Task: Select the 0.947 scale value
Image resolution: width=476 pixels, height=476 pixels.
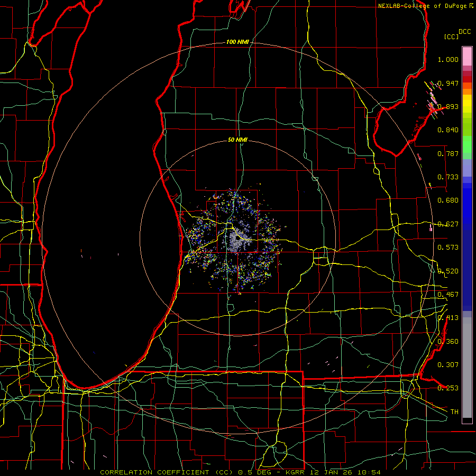Action: tap(448, 83)
